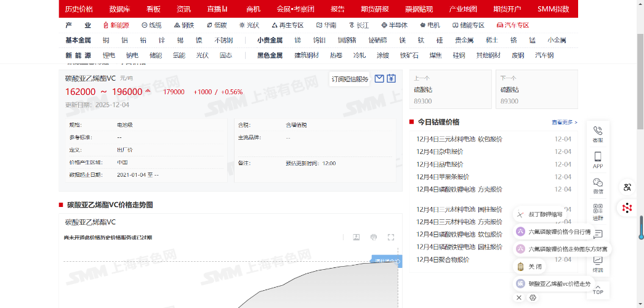The width and height of the screenshot is (644, 308).
Task: Click the yuan price alert icon
Action: point(392,78)
